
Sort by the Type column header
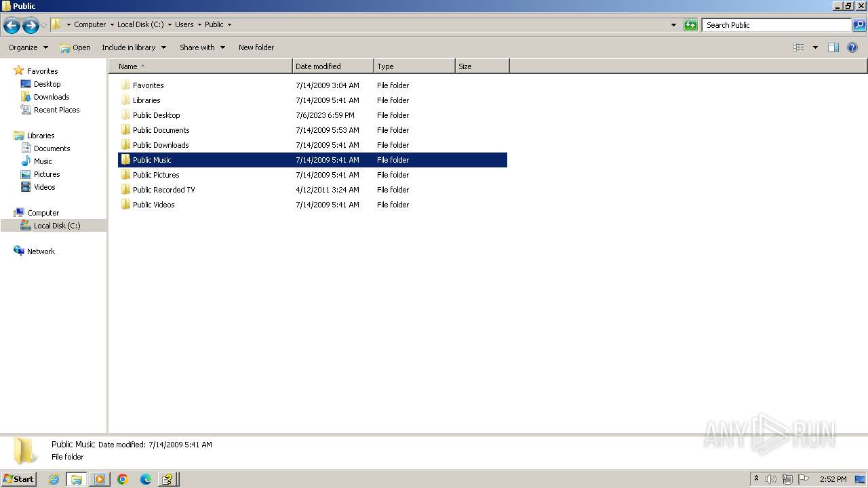pos(414,66)
